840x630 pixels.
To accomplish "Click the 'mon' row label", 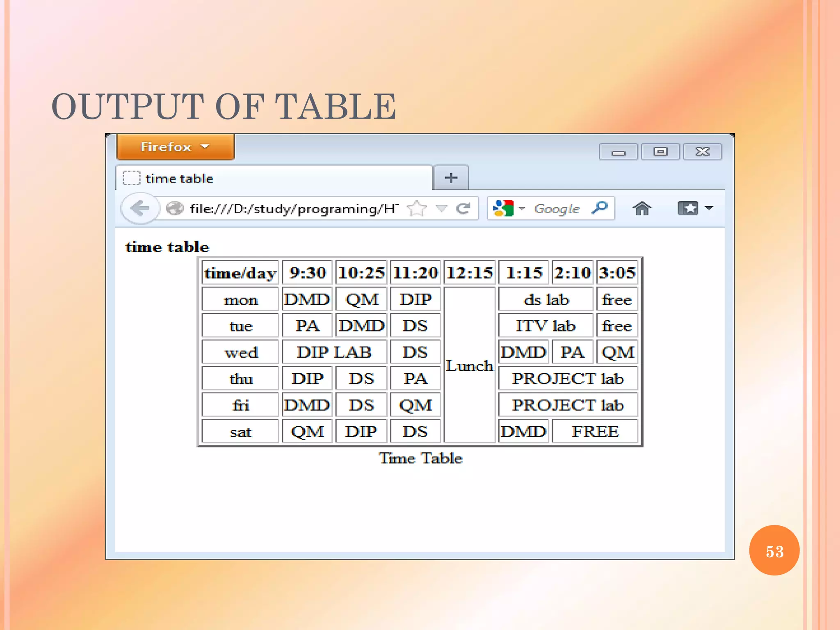I will coord(240,299).
